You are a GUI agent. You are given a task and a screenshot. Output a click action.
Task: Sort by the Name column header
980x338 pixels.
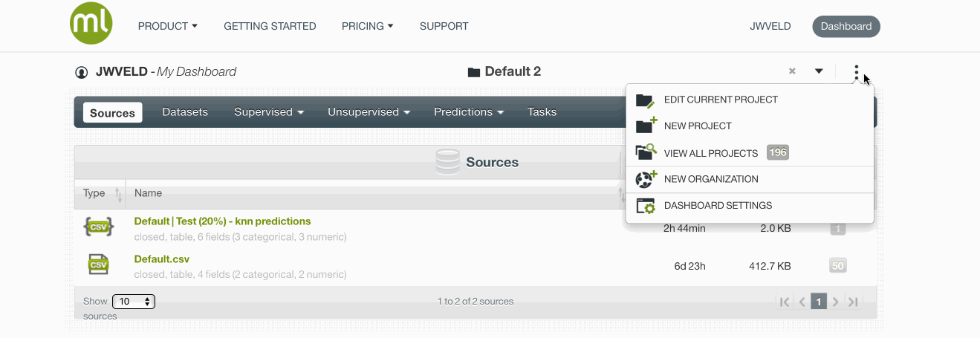[x=149, y=193]
